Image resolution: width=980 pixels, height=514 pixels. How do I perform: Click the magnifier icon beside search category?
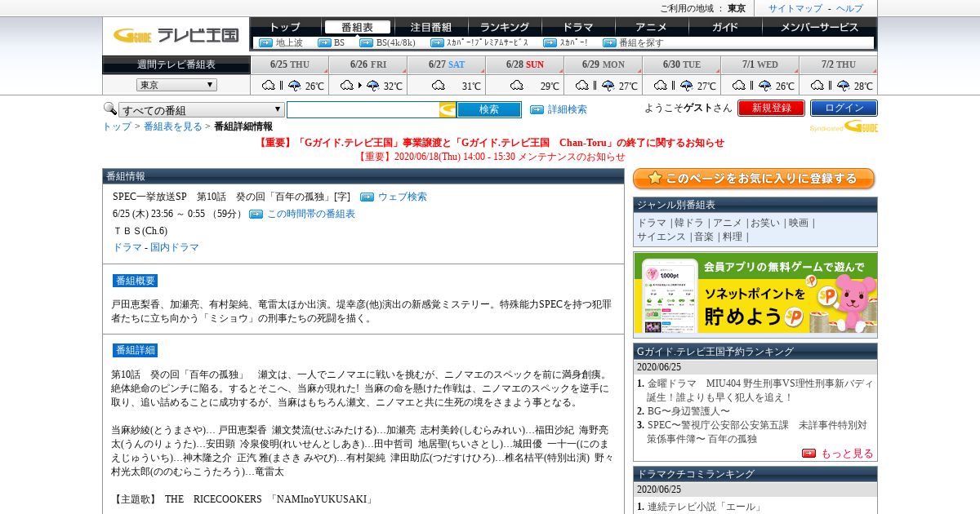click(x=109, y=109)
